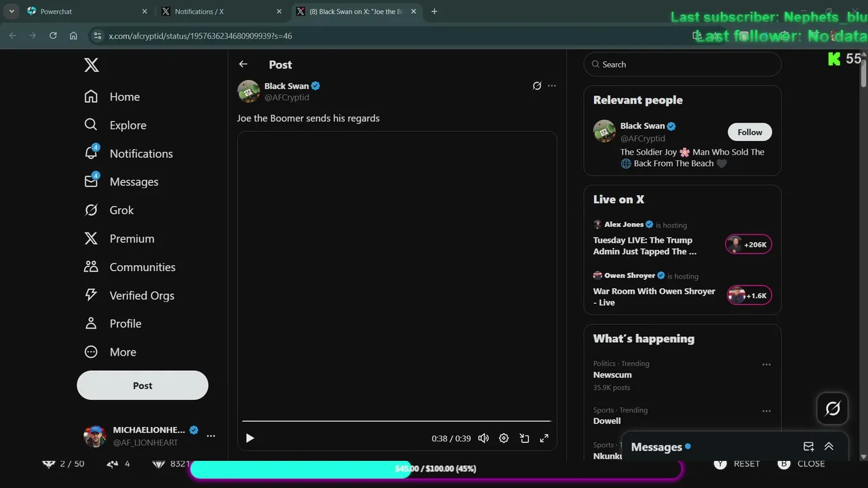Open the Newscum trending topic
The width and height of the screenshot is (868, 488).
click(612, 375)
